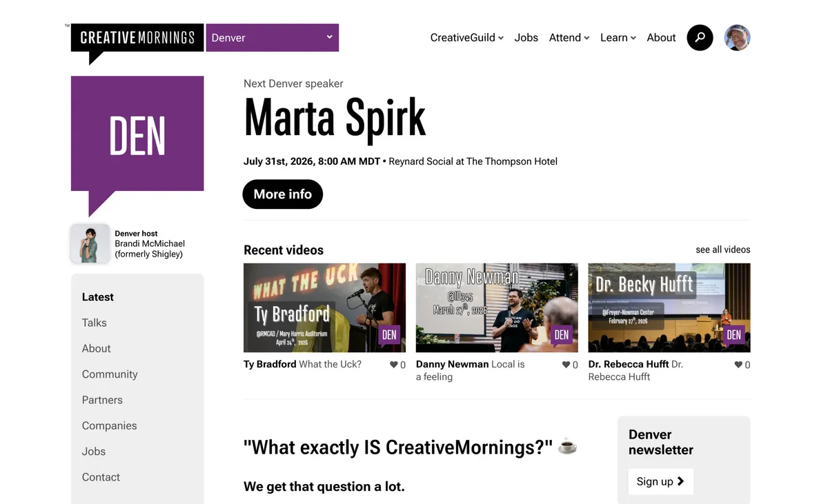The image size is (828, 504).
Task: Click "We get that question a lot." text
Action: coord(324,487)
